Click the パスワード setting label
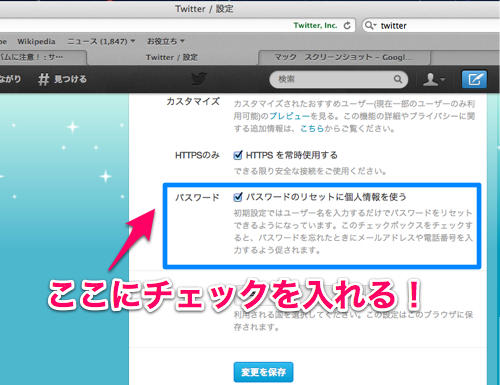This screenshot has width=500, height=385. (197, 197)
